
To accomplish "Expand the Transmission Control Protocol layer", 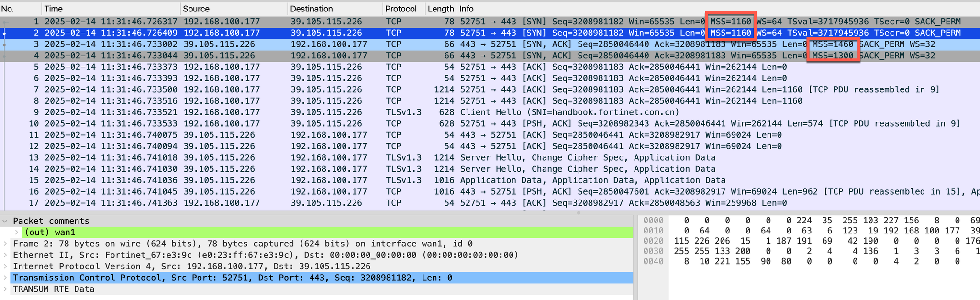I will click(5, 278).
